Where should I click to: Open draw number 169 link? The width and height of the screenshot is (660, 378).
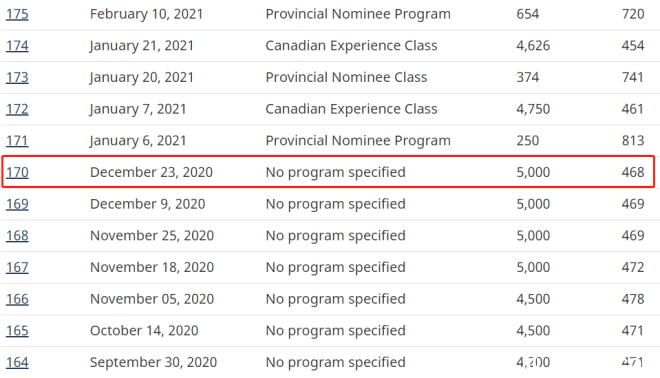(17, 204)
